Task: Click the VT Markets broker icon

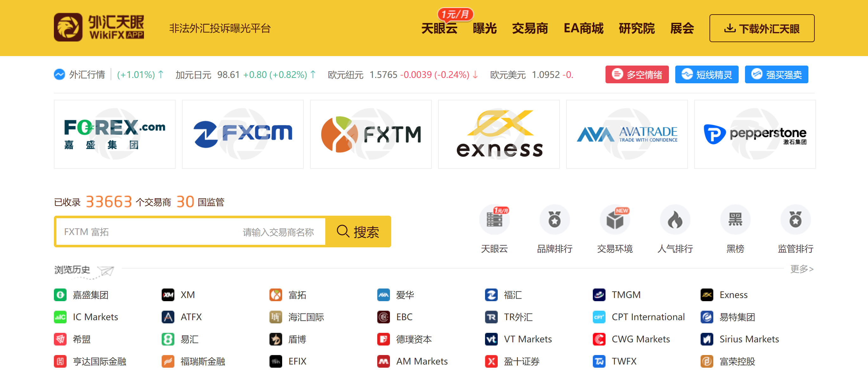Action: pos(491,339)
